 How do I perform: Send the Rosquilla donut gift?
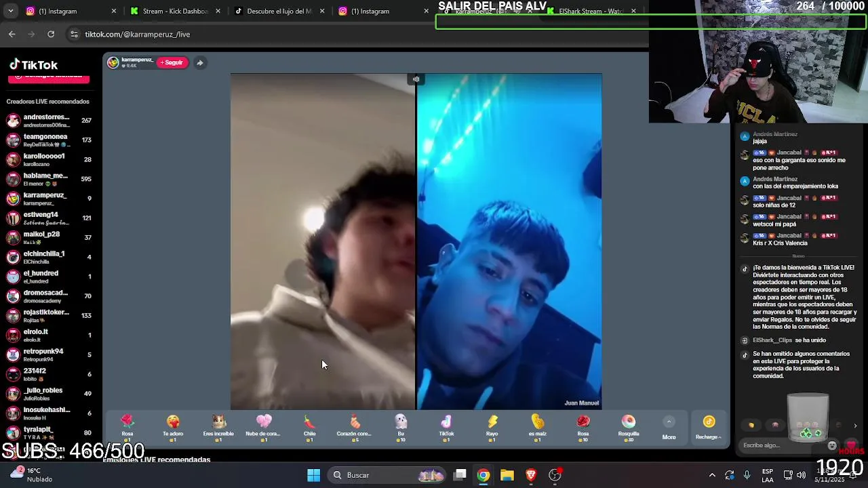point(629,428)
